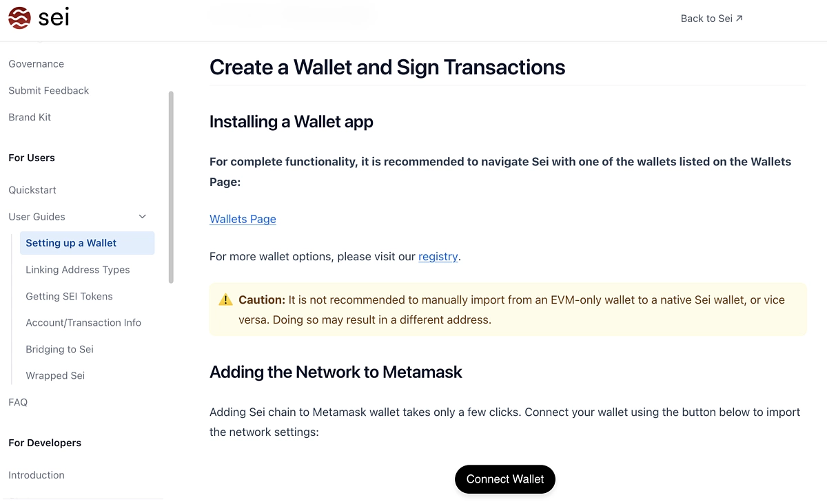Image resolution: width=827 pixels, height=504 pixels.
Task: View the Brand Kit page
Action: [30, 117]
